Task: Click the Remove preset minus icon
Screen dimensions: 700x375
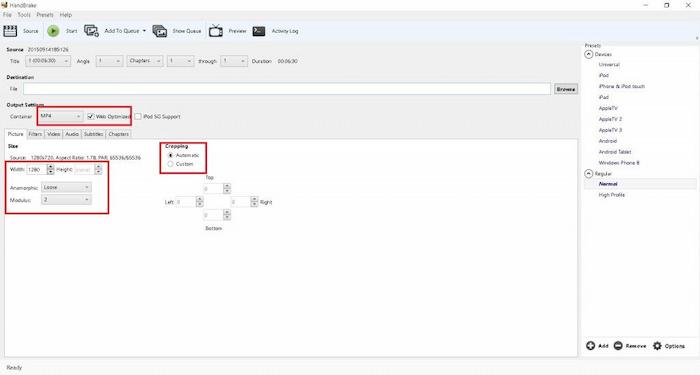Action: point(618,346)
